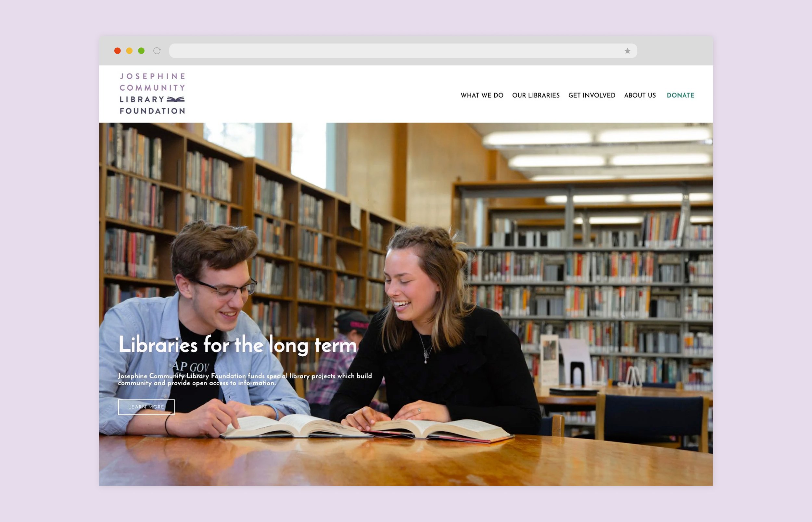This screenshot has width=812, height=522.
Task: Click the word Josephine in the logo
Action: point(153,76)
